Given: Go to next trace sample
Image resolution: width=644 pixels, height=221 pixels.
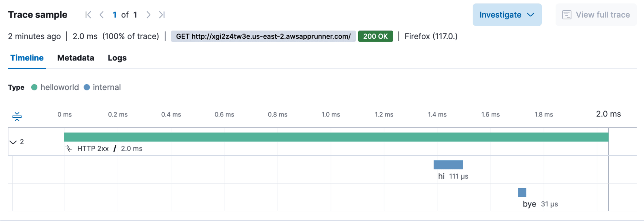Looking at the screenshot, I should click(148, 15).
